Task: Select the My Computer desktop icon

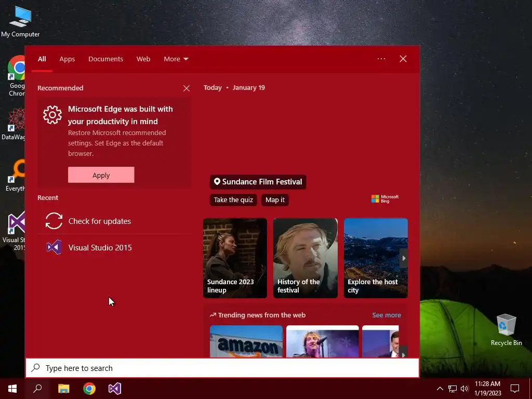Action: pyautogui.click(x=20, y=22)
